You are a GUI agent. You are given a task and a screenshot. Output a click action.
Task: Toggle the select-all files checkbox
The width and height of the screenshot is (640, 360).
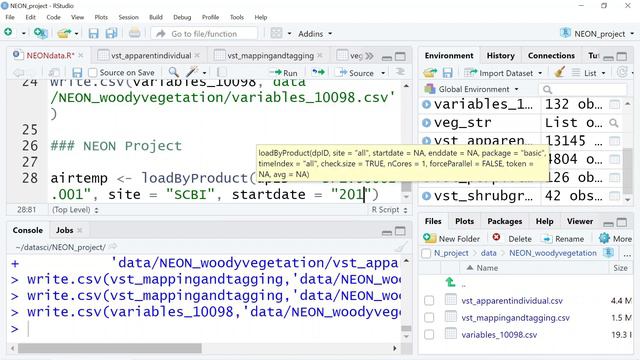426,253
